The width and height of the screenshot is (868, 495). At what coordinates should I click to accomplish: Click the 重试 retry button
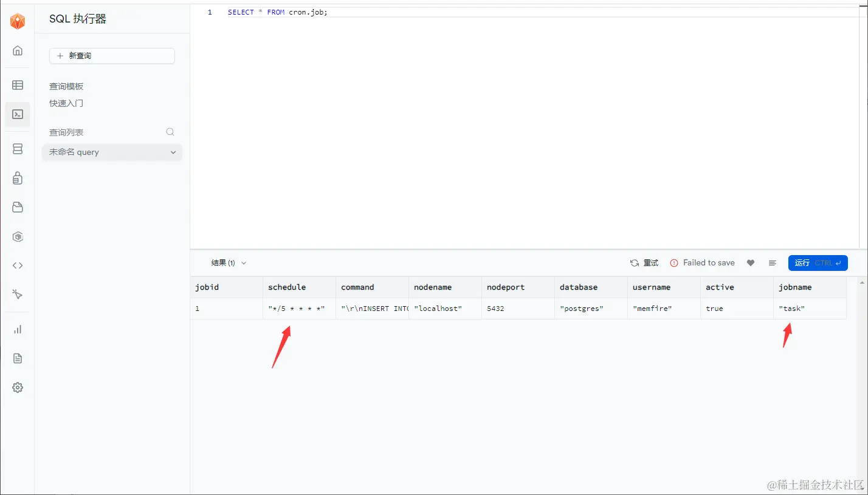644,263
